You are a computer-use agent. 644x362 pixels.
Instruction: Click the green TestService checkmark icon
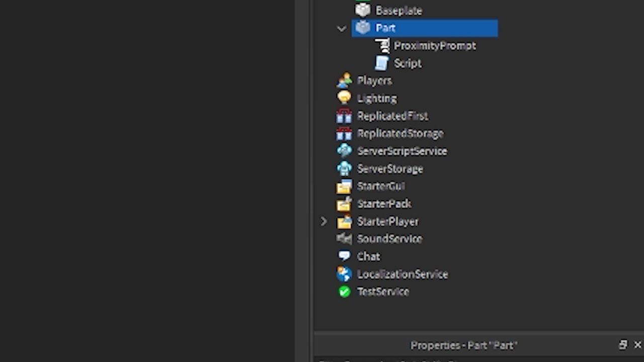345,292
